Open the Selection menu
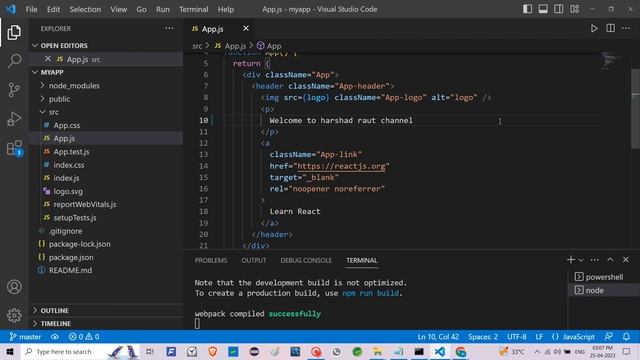The image size is (640, 360). tap(85, 9)
